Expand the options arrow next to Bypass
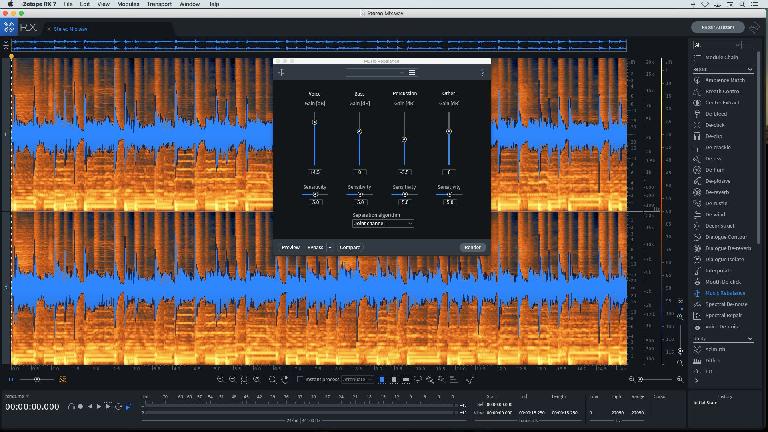 coord(330,247)
